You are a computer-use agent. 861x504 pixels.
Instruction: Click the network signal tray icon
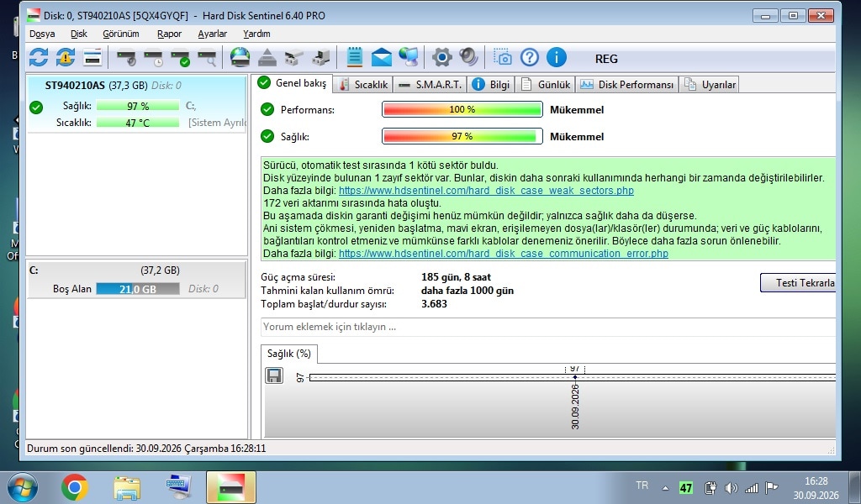click(x=751, y=488)
